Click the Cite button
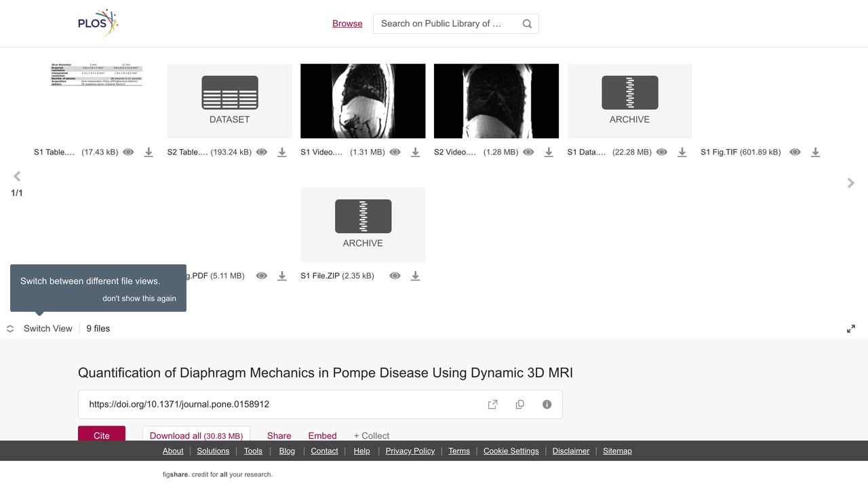The width and height of the screenshot is (868, 488). (x=102, y=435)
